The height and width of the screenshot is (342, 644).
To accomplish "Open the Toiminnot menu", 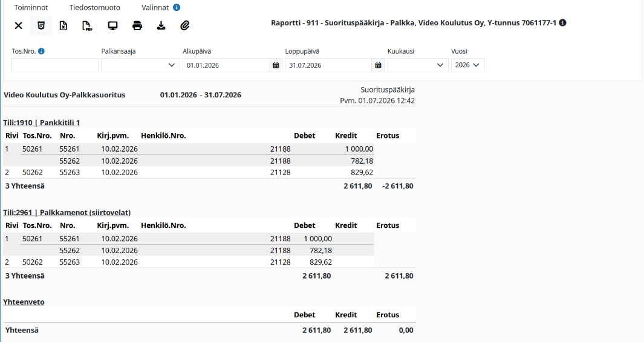I will tap(31, 7).
